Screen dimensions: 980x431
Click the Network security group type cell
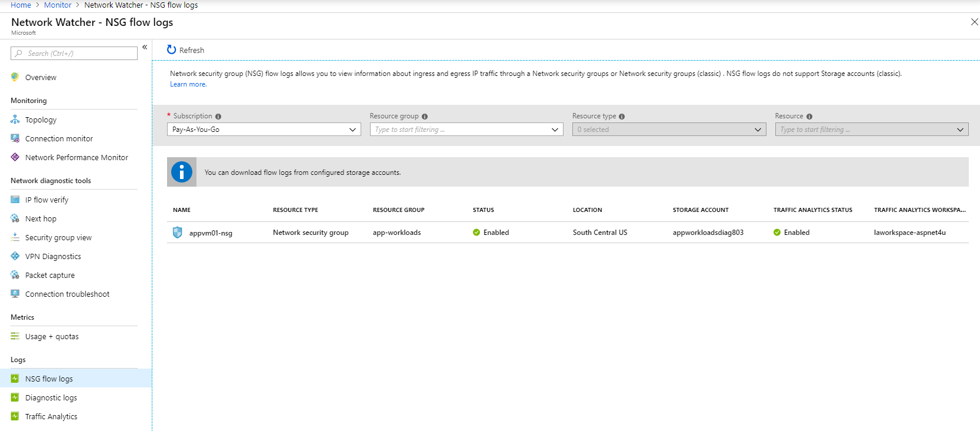311,233
